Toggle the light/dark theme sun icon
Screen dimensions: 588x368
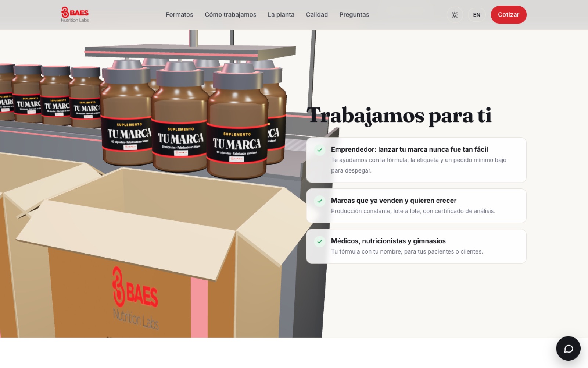455,15
